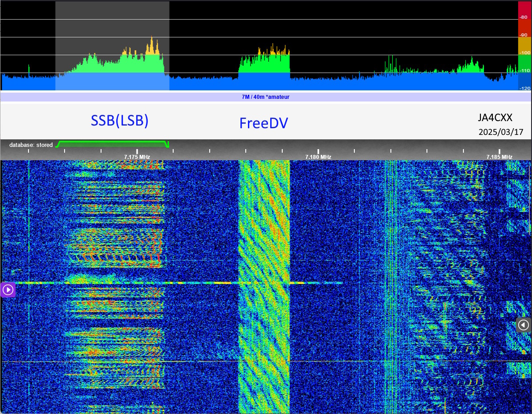Image resolution: width=532 pixels, height=414 pixels.
Task: Select the green passband filter indicator
Action: point(112,144)
